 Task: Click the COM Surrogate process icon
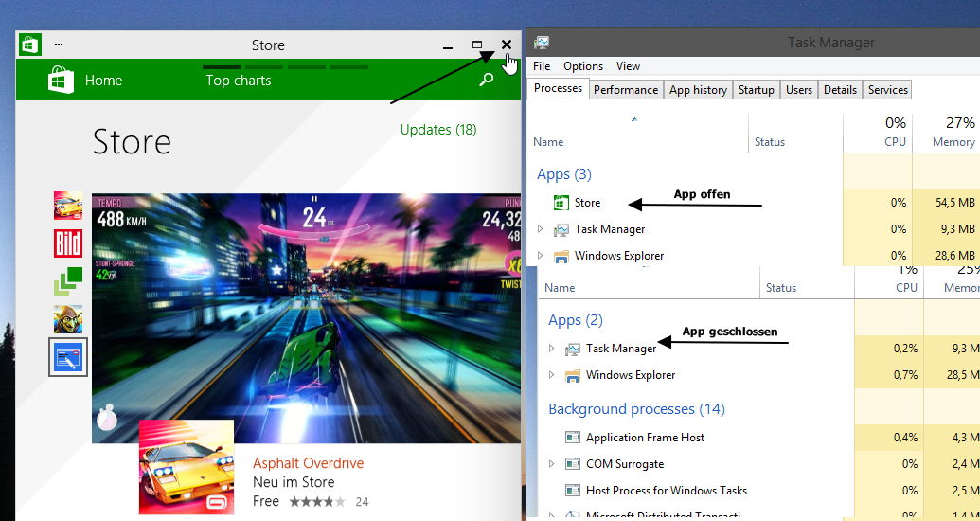(x=573, y=464)
